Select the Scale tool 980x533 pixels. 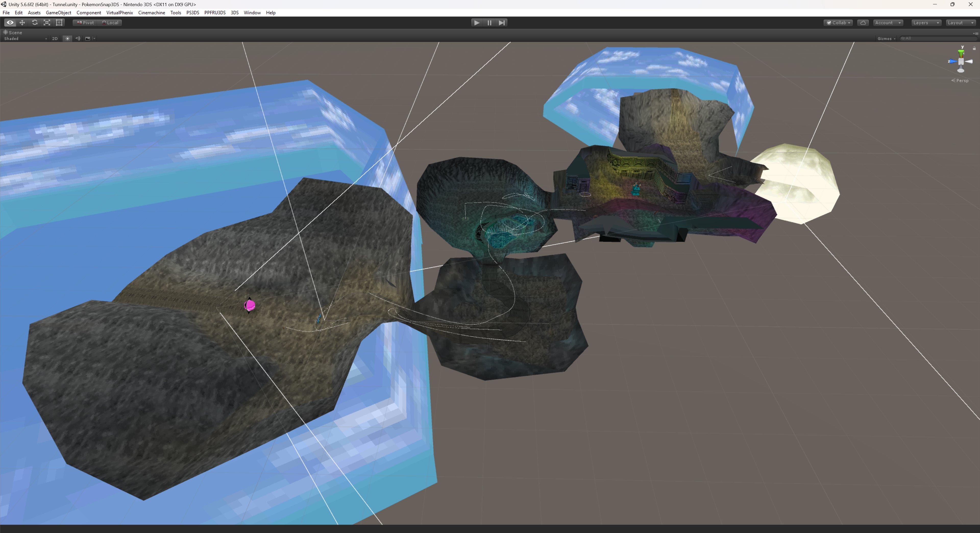(47, 23)
